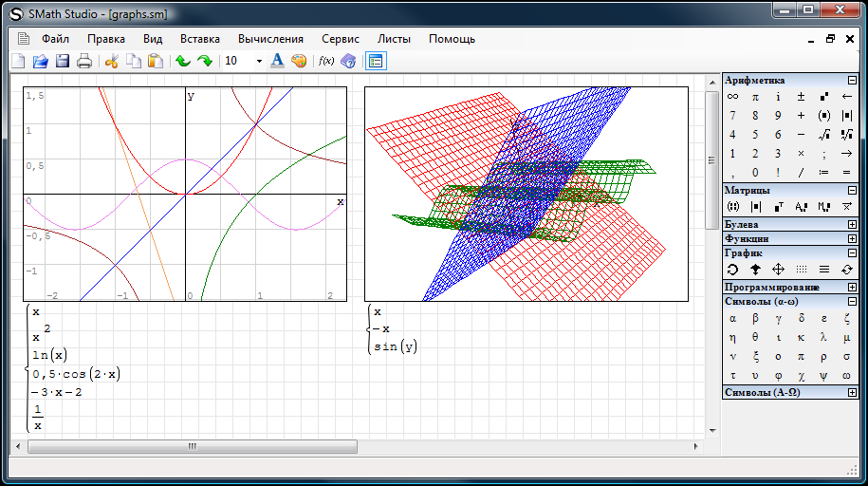Create a new document with the blank page icon

coord(18,61)
